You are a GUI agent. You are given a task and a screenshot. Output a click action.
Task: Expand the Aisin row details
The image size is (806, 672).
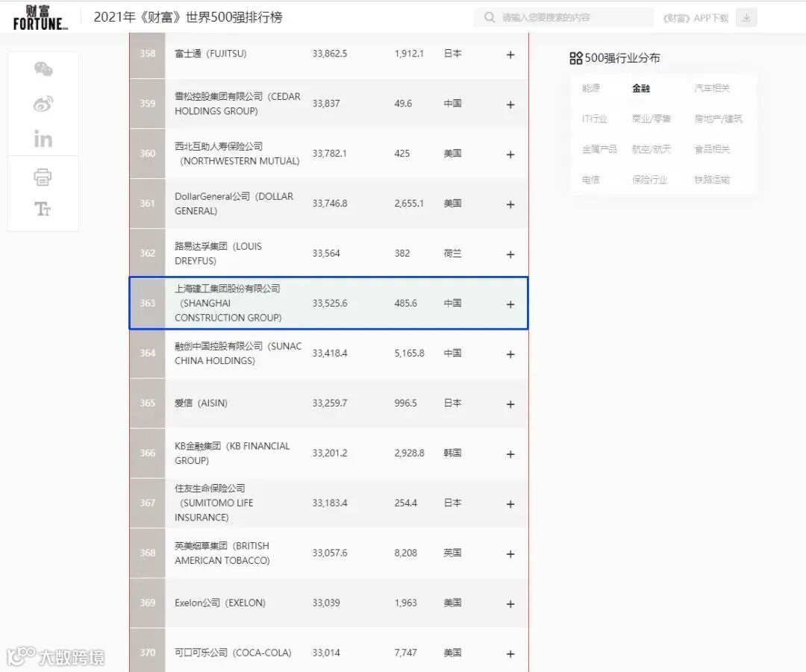(510, 404)
